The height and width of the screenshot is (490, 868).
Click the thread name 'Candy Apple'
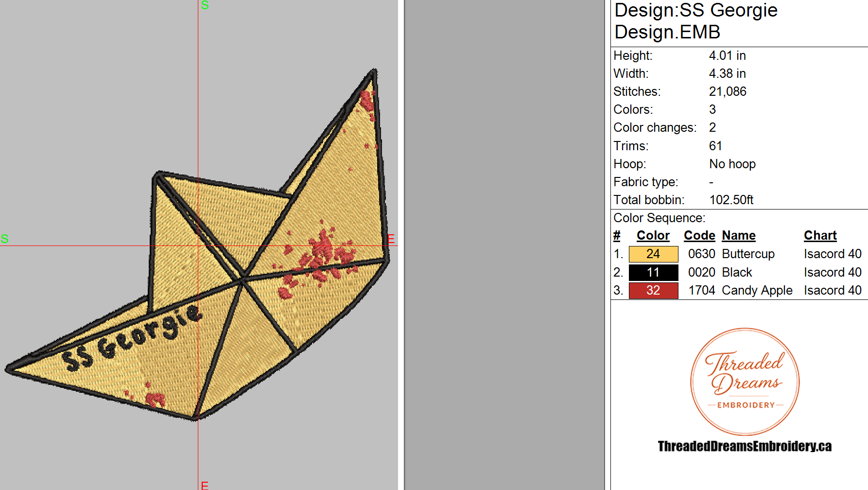click(x=757, y=291)
